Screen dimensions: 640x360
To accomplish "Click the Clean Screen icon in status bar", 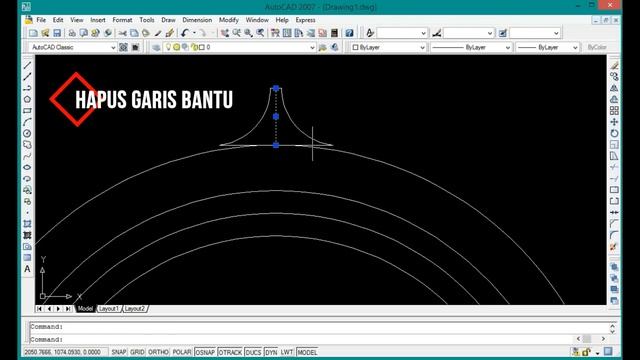I will tap(608, 351).
